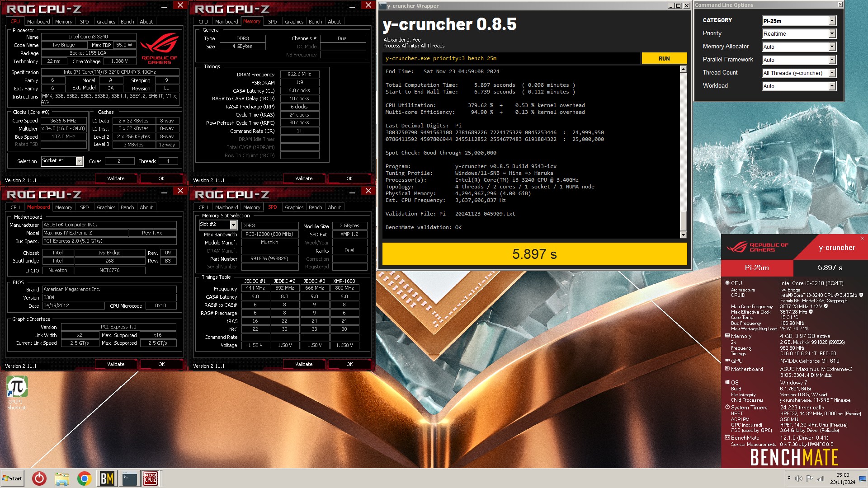Screen dimensions: 868x488
Task: Open Bench tab in CPU-Z CPU window
Action: pos(127,22)
